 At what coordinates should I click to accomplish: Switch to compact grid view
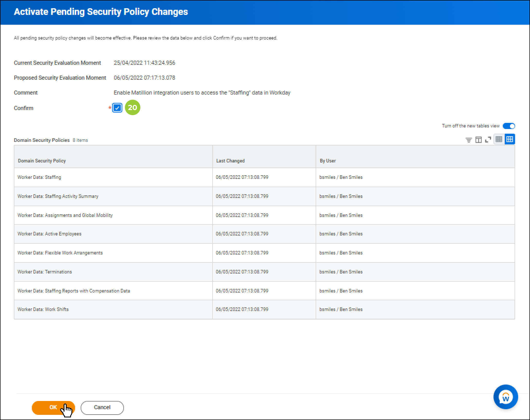(499, 139)
